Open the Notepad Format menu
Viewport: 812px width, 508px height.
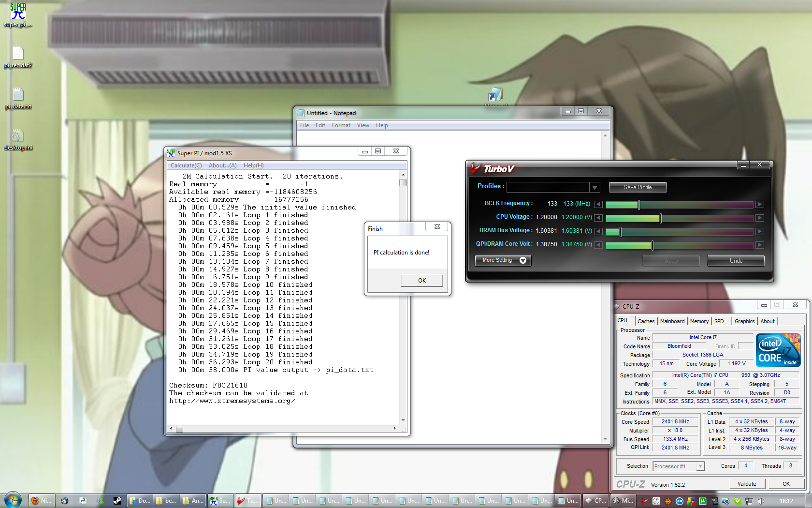341,125
